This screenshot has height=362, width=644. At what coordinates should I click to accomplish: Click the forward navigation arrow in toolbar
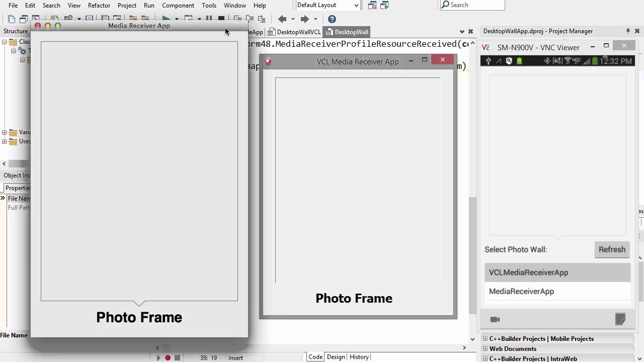click(x=304, y=19)
